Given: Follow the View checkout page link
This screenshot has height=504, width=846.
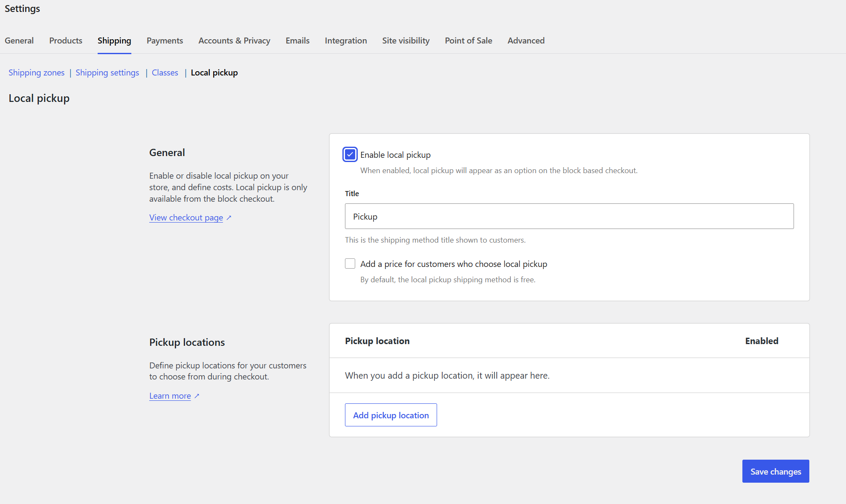Looking at the screenshot, I should click(x=186, y=217).
